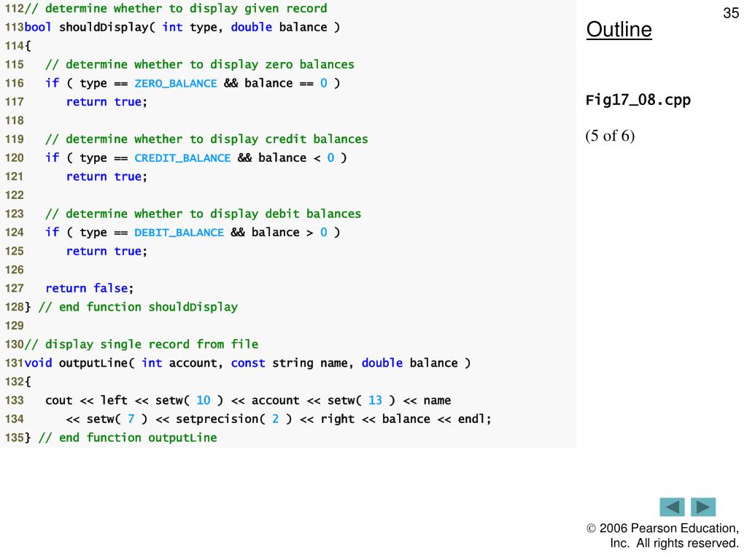
Task: Click the comment 'display single record from file'
Action: click(142, 344)
